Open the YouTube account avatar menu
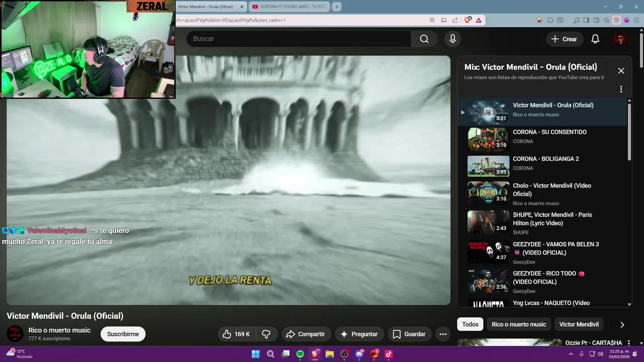This screenshot has width=644, height=362. [619, 39]
